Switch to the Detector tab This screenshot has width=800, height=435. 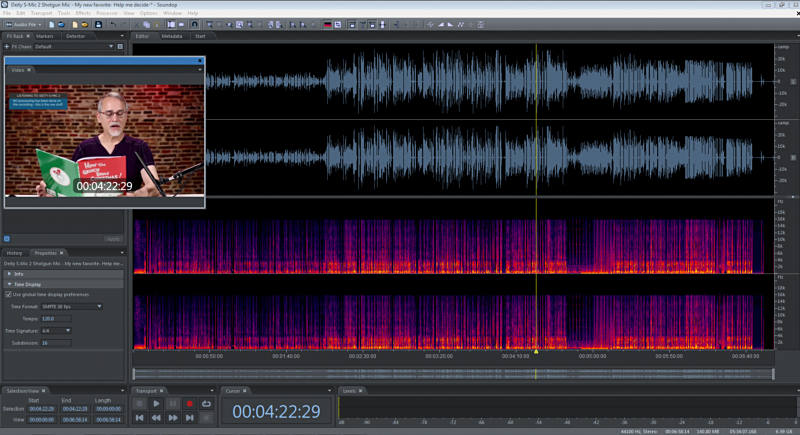coord(75,36)
